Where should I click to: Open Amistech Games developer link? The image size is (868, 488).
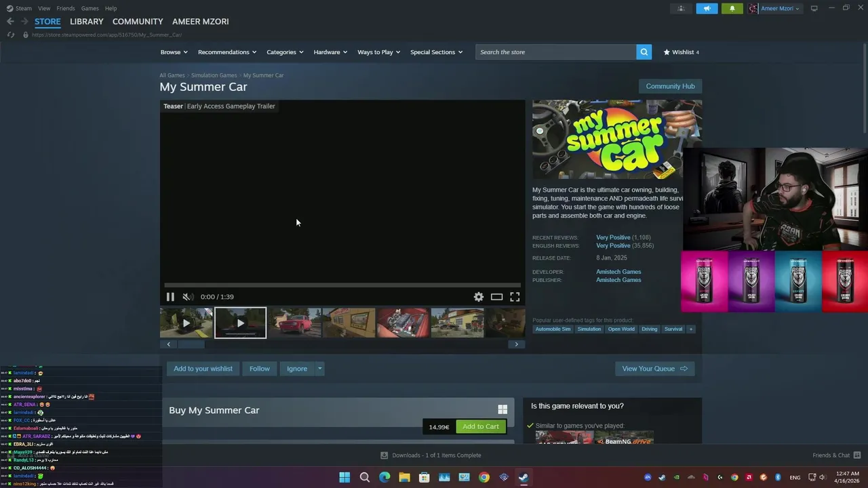point(618,272)
